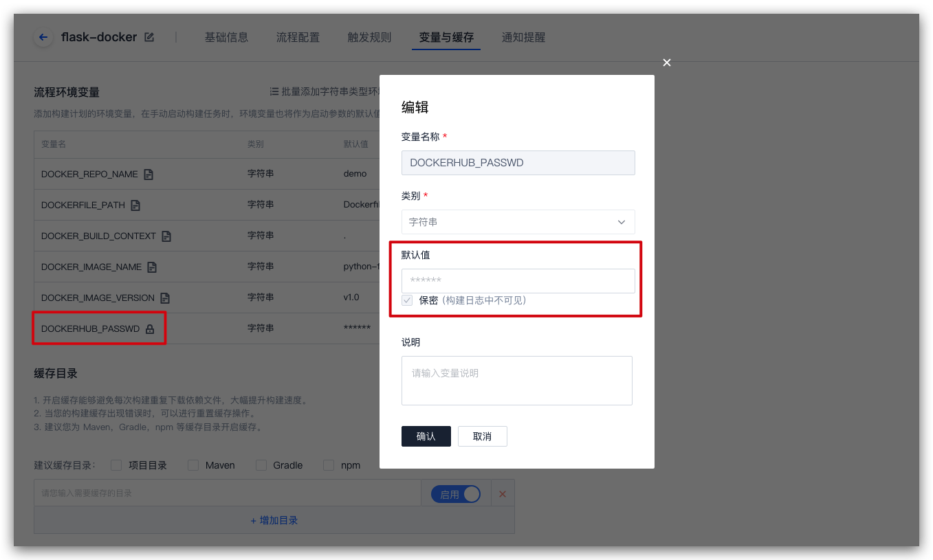The image size is (933, 560).
Task: Check the npm cache option
Action: (329, 465)
